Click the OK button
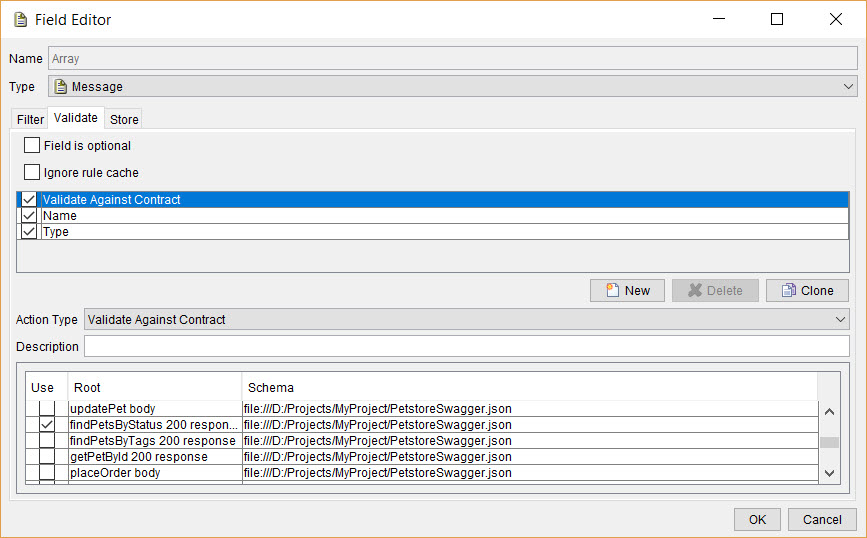This screenshot has width=867, height=538. pyautogui.click(x=758, y=520)
